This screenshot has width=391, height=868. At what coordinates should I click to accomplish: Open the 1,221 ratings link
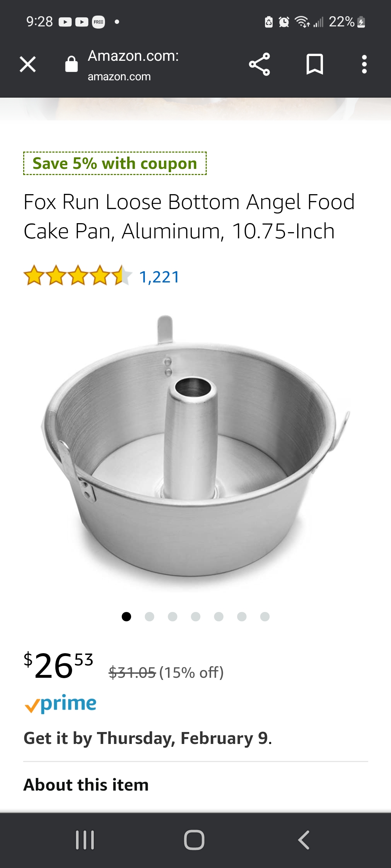(x=159, y=277)
